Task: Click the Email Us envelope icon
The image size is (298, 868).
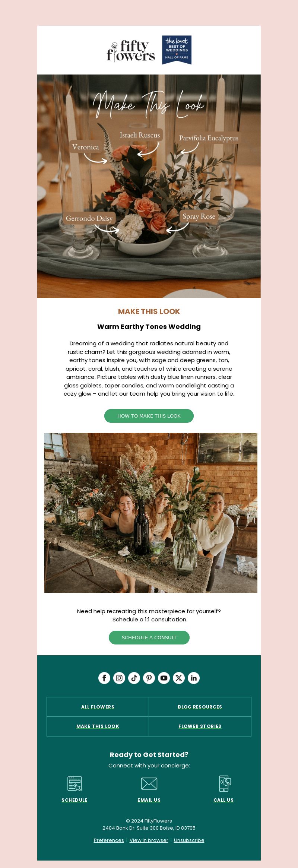Action: [x=149, y=784]
